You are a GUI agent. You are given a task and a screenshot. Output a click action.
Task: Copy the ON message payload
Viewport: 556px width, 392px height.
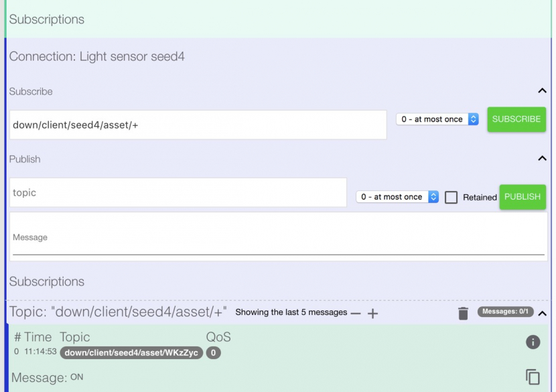coord(534,377)
